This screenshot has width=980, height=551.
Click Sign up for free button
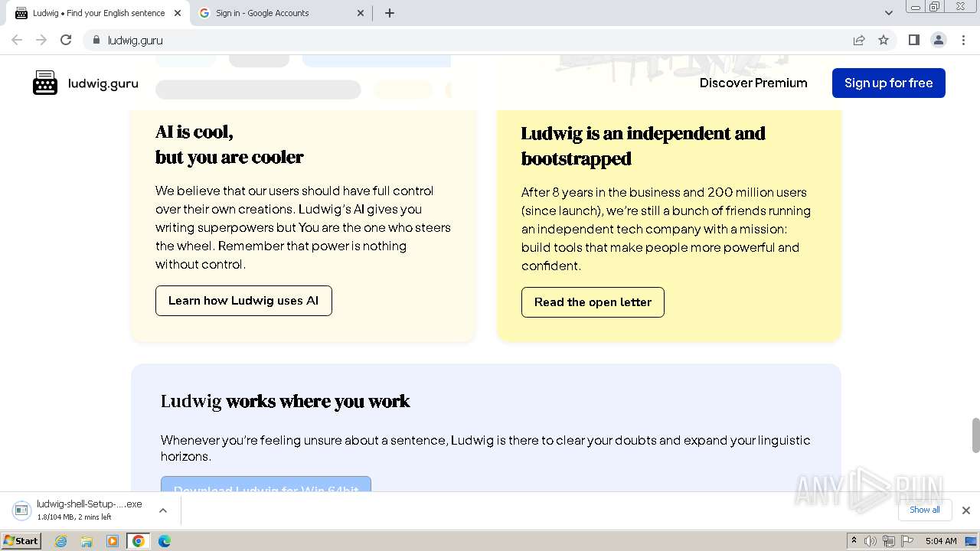tap(888, 83)
